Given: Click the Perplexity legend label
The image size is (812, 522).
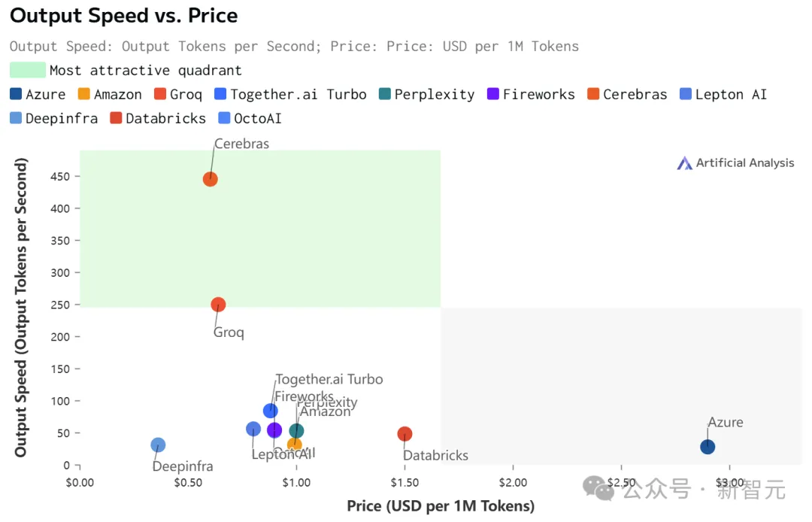Looking at the screenshot, I should pyautogui.click(x=435, y=95).
